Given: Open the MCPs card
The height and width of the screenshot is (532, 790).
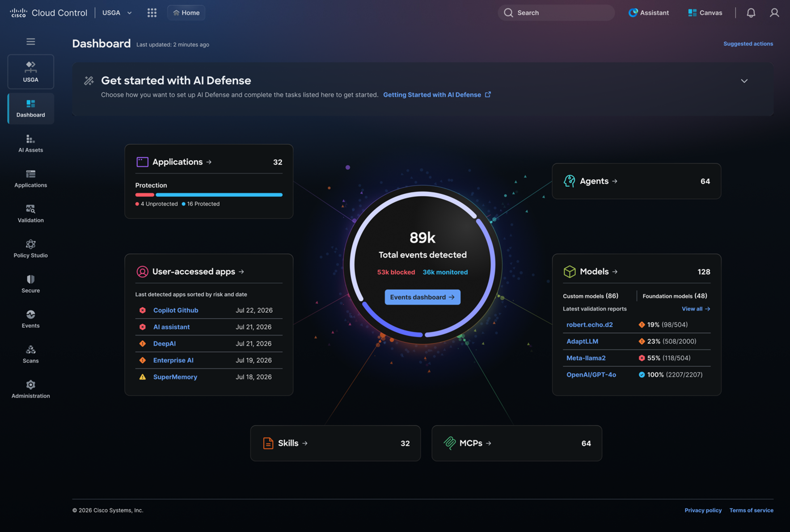Looking at the screenshot, I should pyautogui.click(x=517, y=443).
